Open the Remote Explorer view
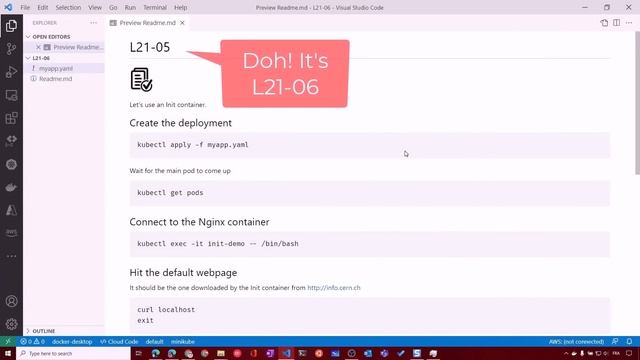 (x=11, y=95)
